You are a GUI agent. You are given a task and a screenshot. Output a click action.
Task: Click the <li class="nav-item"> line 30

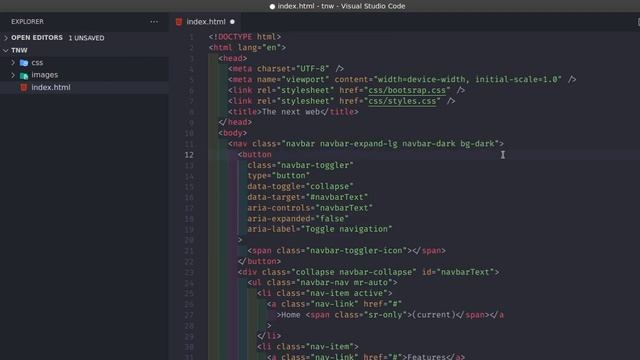tap(308, 347)
